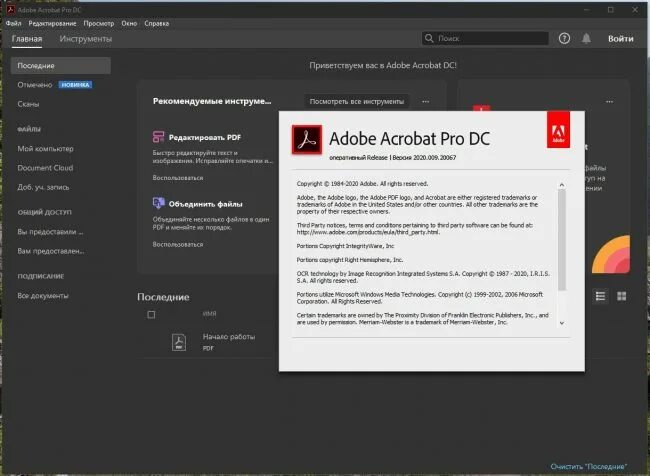
Task: Close the Acrobat window
Action: pyautogui.click(x=635, y=10)
